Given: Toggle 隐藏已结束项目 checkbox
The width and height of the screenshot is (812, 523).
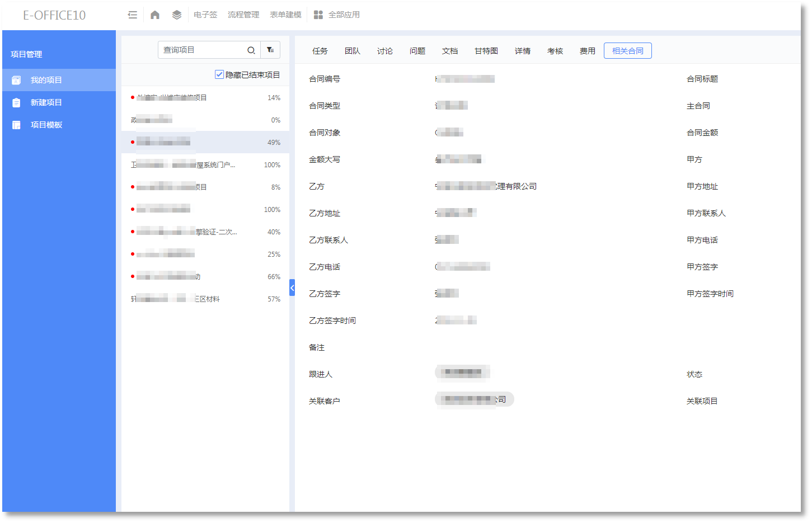Looking at the screenshot, I should click(x=219, y=74).
